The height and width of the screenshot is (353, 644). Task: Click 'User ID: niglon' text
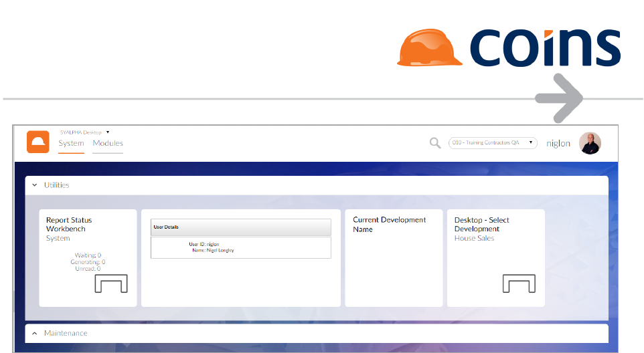point(204,244)
